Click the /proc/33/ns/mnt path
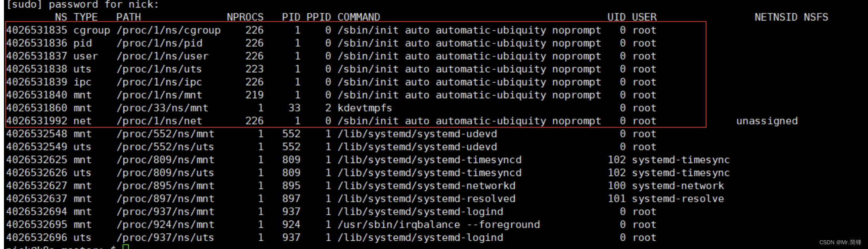Image resolution: width=868 pixels, height=249 pixels. tap(162, 108)
